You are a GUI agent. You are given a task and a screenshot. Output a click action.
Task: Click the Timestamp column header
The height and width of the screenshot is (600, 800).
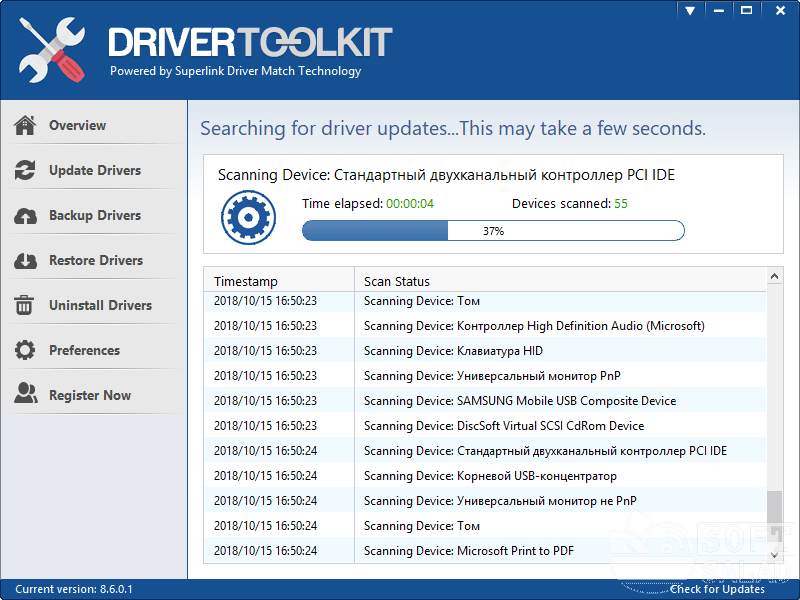click(x=279, y=281)
